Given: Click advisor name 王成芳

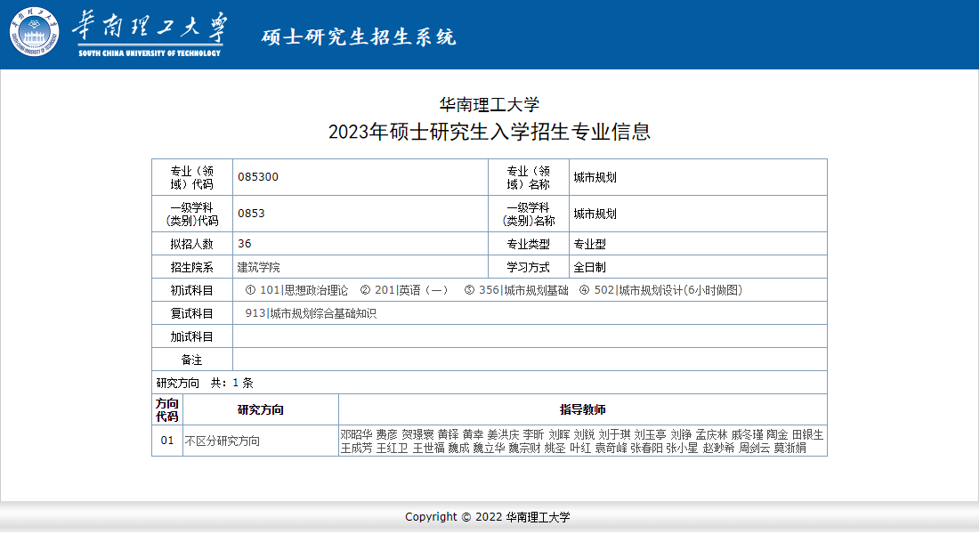Looking at the screenshot, I should click(356, 448).
